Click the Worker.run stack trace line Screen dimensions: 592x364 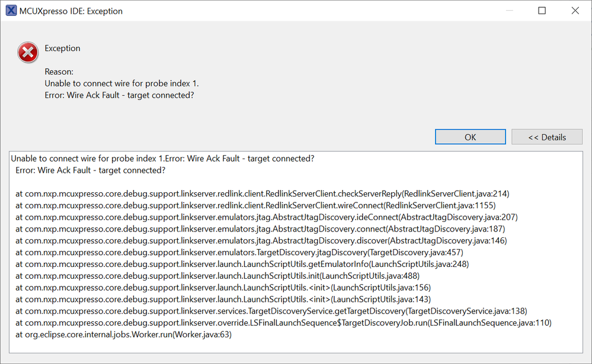click(123, 334)
